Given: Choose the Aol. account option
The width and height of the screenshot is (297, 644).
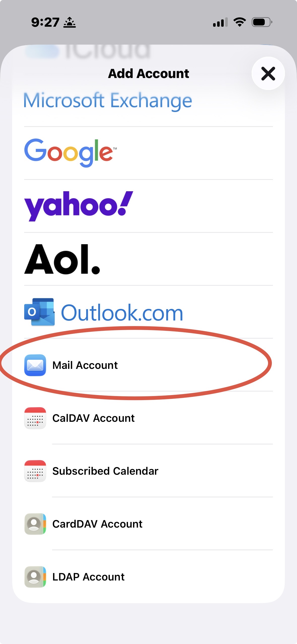Looking at the screenshot, I should point(62,259).
